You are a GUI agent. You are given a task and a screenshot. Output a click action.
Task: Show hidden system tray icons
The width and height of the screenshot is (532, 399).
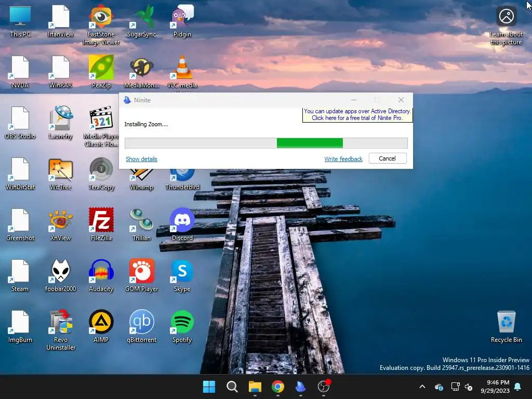pyautogui.click(x=422, y=387)
